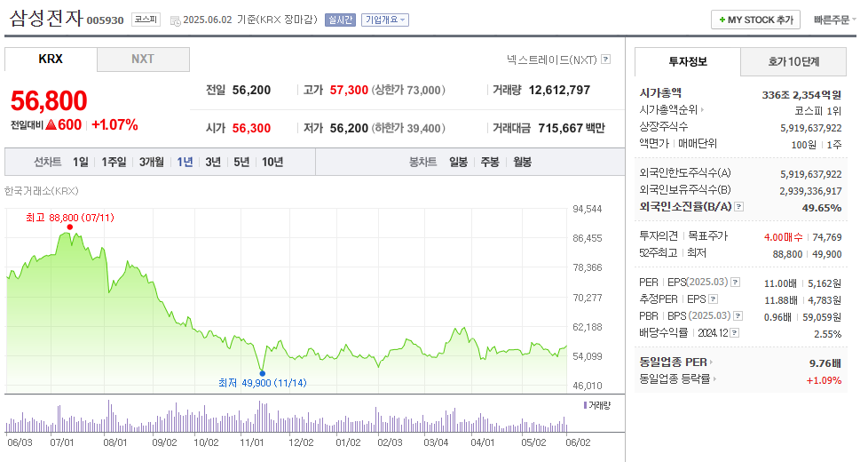Click MY STOCK 추가 button
Viewport: 868px width, 462px height.
[755, 20]
